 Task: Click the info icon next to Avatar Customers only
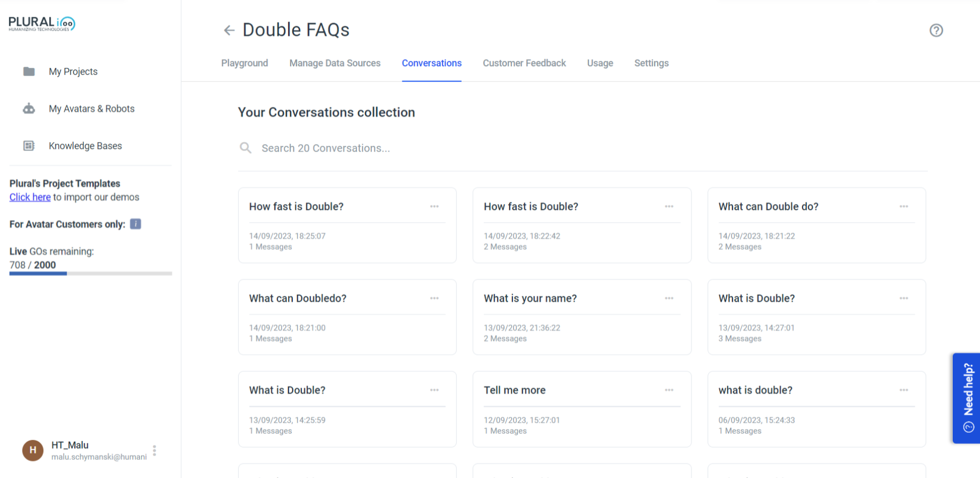(136, 224)
